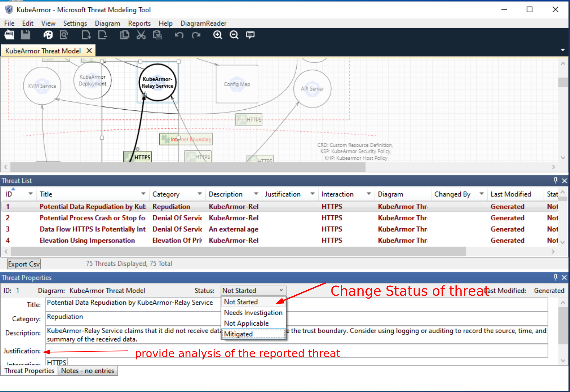The image size is (570, 392).
Task: Select the KubeArmor Deployment node
Action: [x=92, y=80]
